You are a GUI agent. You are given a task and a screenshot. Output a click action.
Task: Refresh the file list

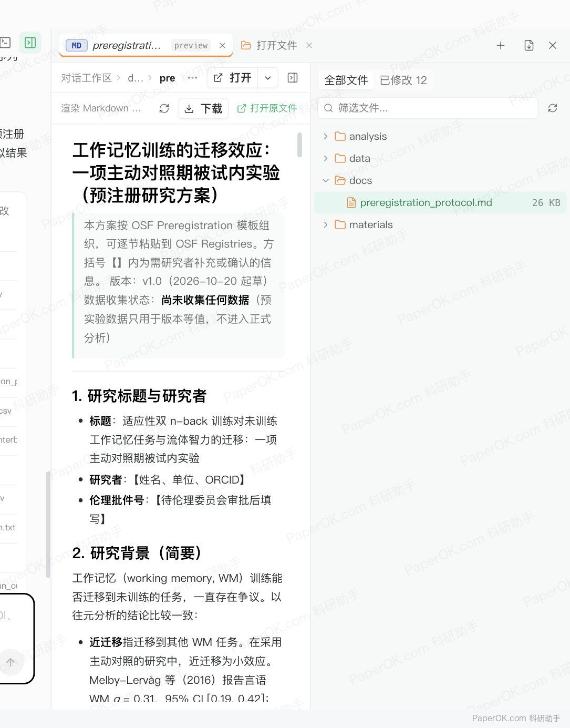[553, 108]
